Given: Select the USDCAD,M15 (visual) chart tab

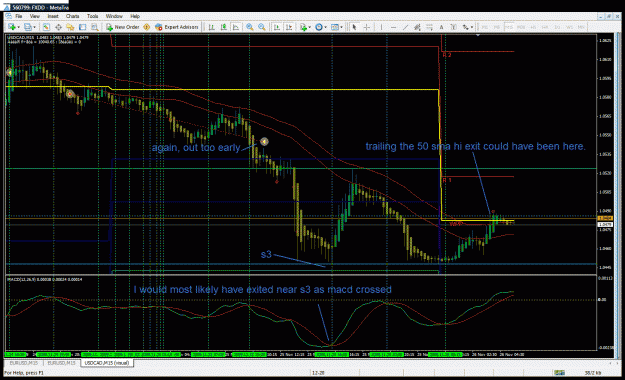Looking at the screenshot, I should click(107, 363).
